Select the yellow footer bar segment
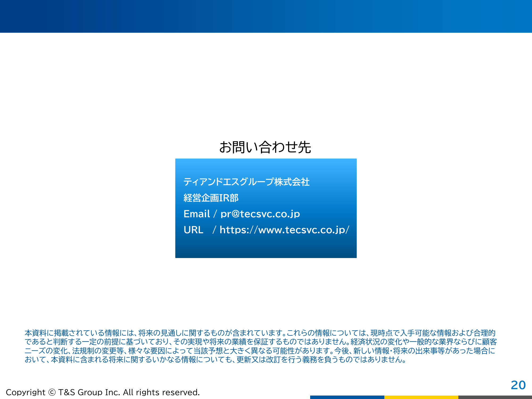The width and height of the screenshot is (532, 399). [x=421, y=397]
